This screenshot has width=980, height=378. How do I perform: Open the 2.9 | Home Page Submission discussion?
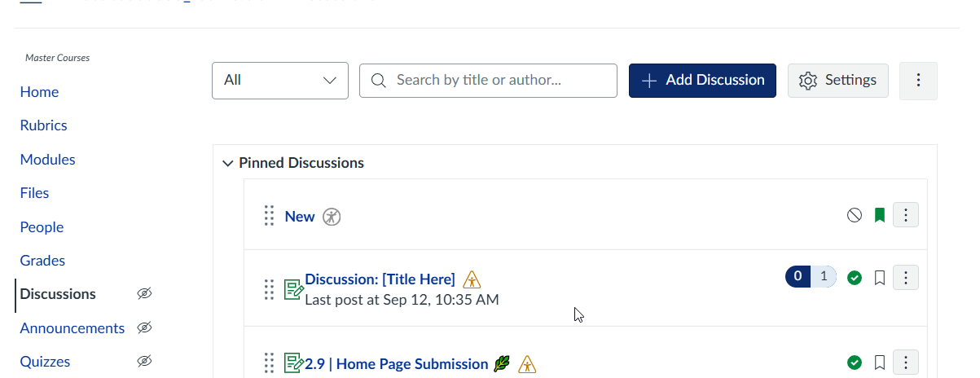point(396,364)
